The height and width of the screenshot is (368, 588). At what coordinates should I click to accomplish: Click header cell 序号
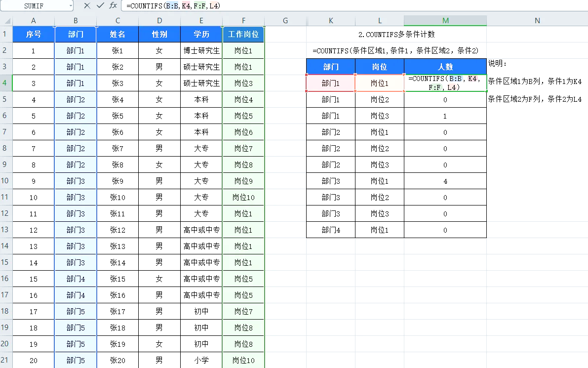click(34, 34)
